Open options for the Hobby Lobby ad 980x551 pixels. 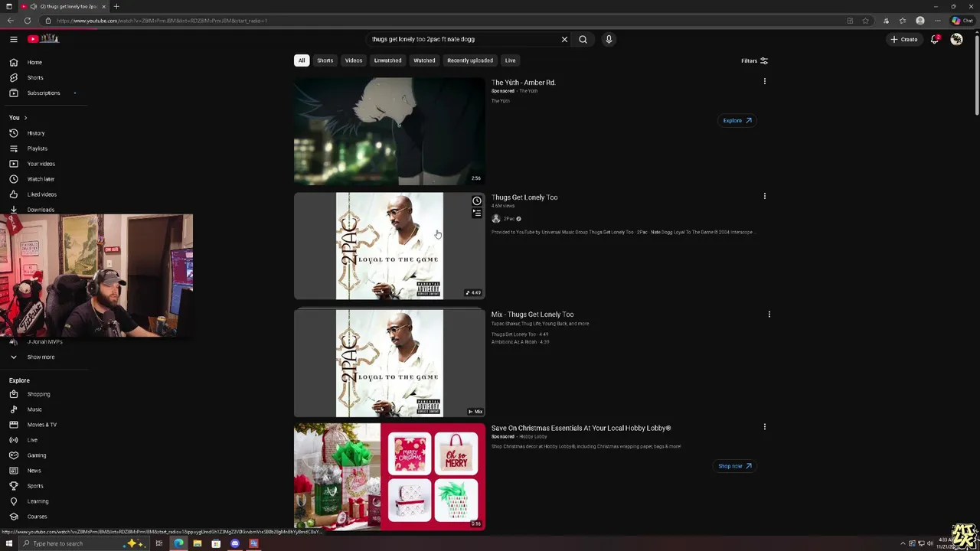[x=764, y=427]
